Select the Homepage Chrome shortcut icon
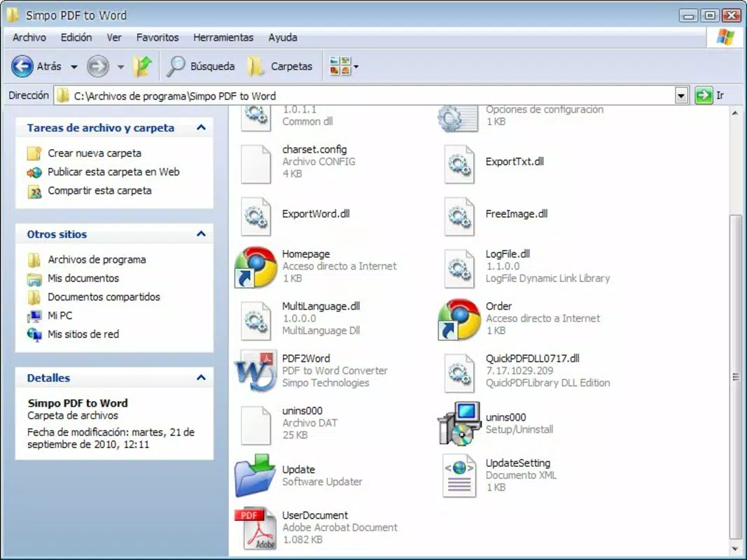Viewport: 747px width, 560px height. tap(256, 267)
